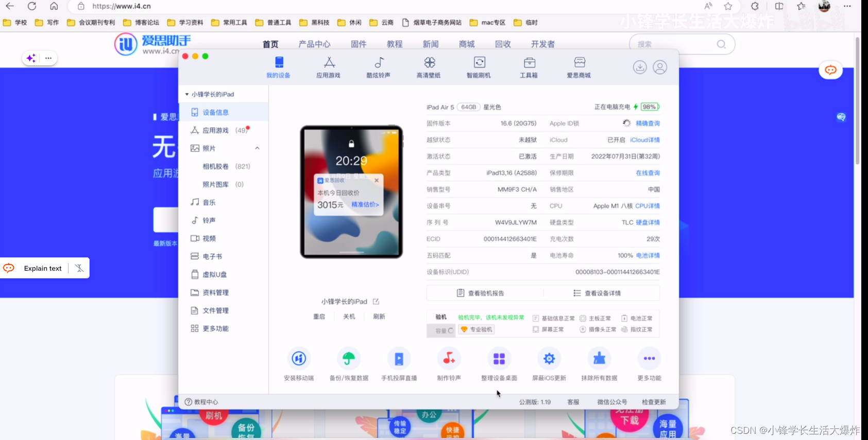The image size is (868, 440).
Task: Click the 抹除所有数据 icon
Action: click(x=599, y=359)
